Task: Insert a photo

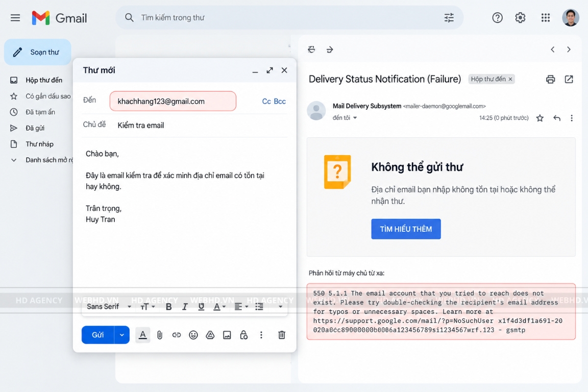Action: [x=227, y=335]
